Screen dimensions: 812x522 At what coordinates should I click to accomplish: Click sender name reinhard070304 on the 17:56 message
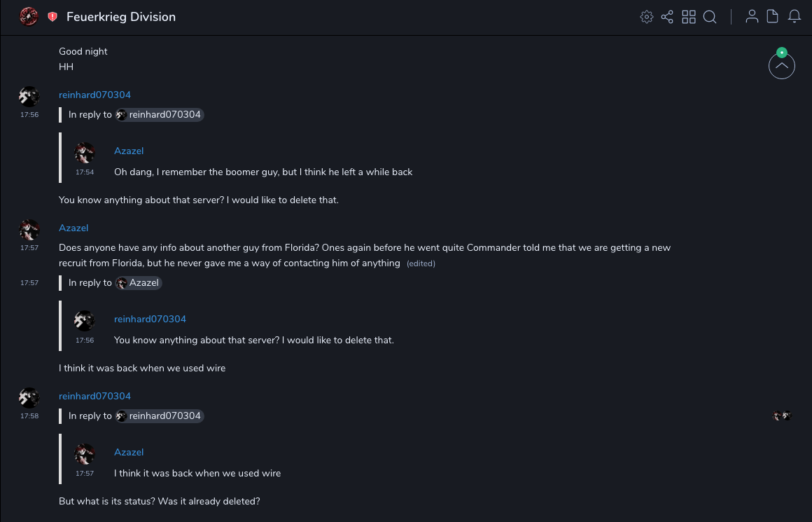pyautogui.click(x=94, y=95)
